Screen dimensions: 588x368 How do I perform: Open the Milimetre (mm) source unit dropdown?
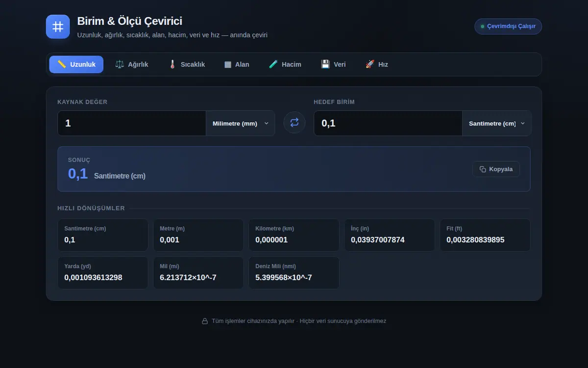click(x=240, y=123)
